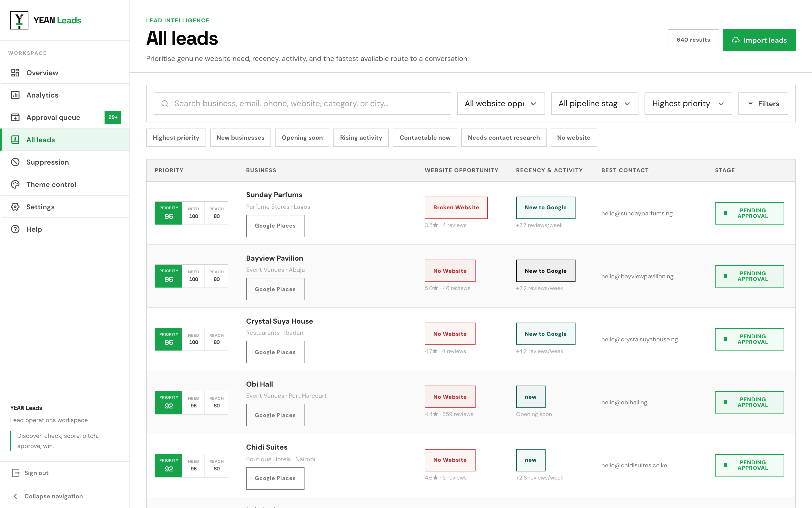Viewport: 812px width, 508px height.
Task: Click the Suppression blocked-circle icon
Action: (15, 162)
